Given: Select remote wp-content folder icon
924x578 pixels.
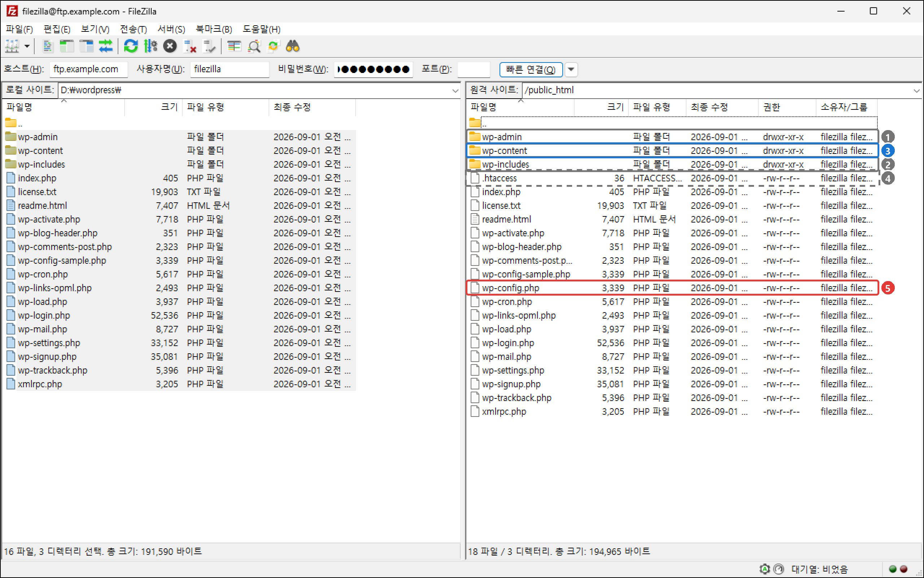Looking at the screenshot, I should (x=475, y=150).
